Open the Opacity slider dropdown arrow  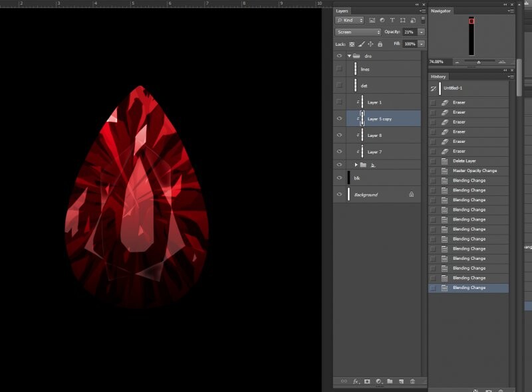click(421, 32)
